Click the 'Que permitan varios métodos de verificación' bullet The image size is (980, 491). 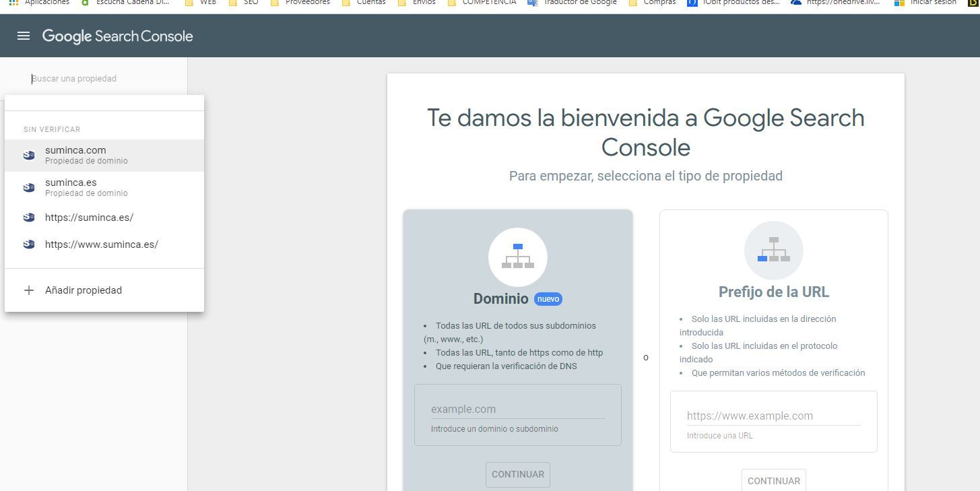pos(779,373)
